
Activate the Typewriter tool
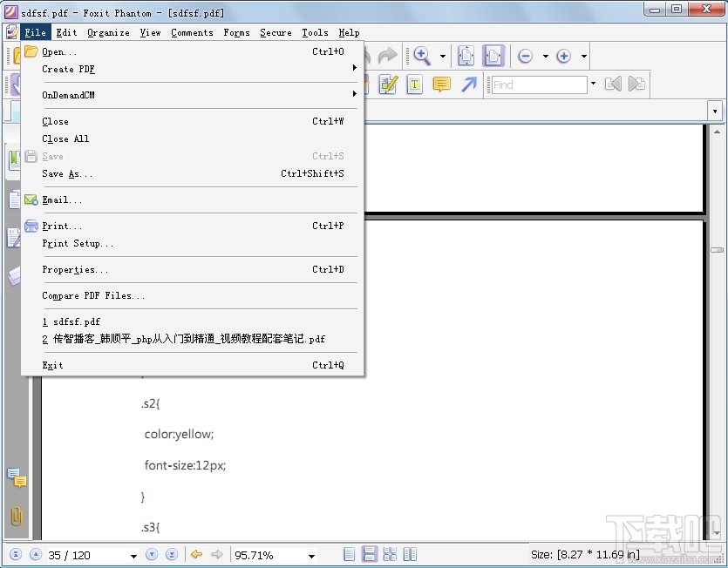pyautogui.click(x=415, y=85)
